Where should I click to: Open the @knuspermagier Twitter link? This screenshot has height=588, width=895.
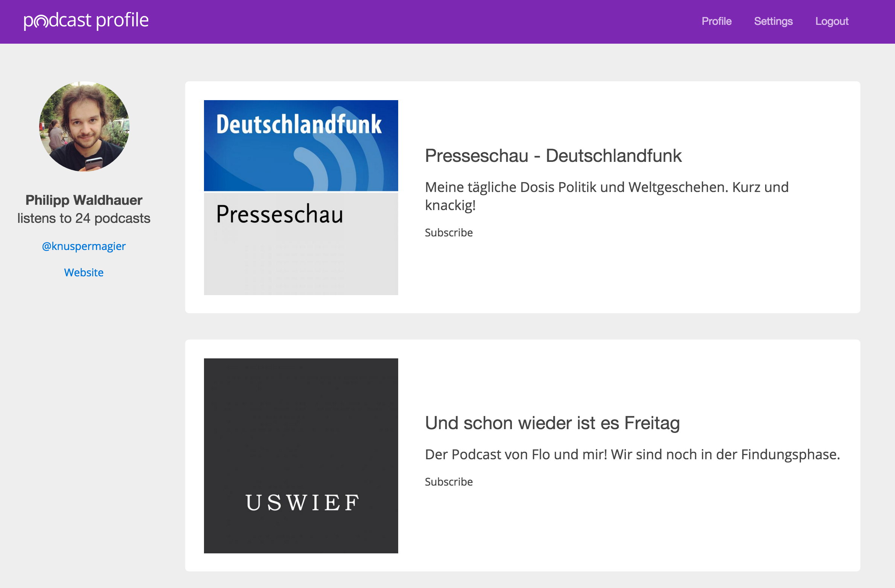[84, 246]
